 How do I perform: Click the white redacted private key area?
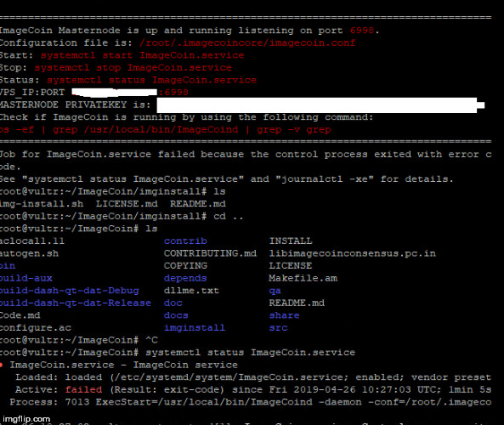click(x=320, y=105)
